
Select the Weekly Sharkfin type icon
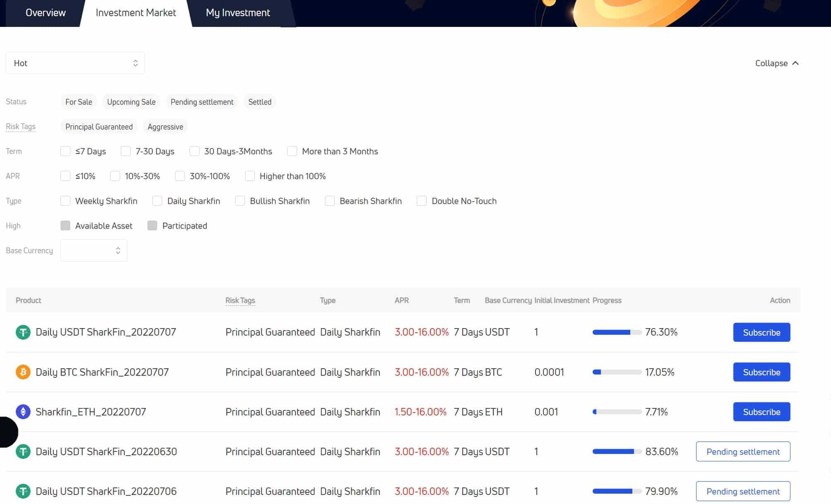[65, 201]
